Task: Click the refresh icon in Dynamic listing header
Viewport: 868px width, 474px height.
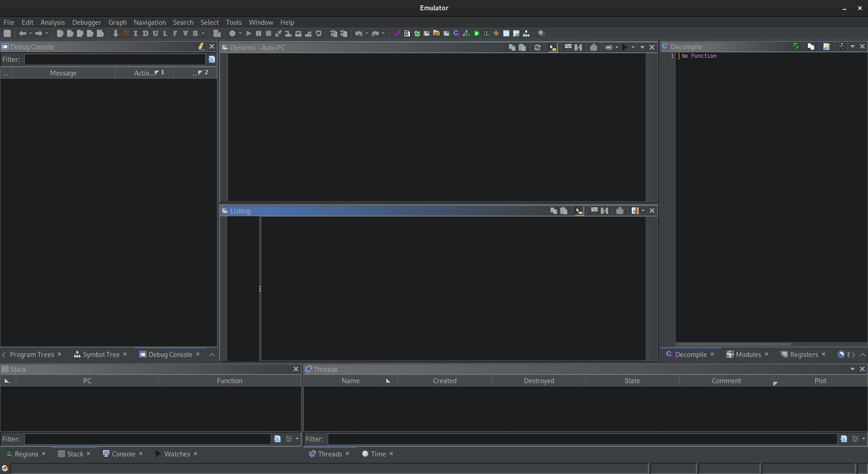Action: tap(538, 47)
